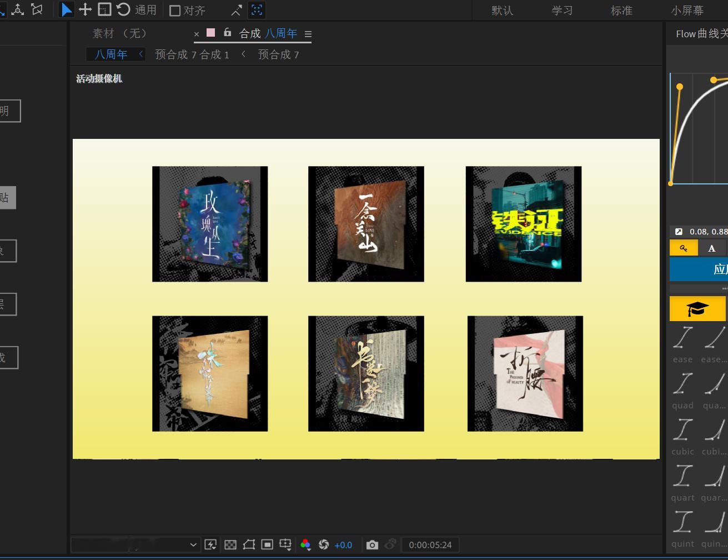The height and width of the screenshot is (560, 728).
Task: Open the 素材 (无) panel tab
Action: [121, 33]
